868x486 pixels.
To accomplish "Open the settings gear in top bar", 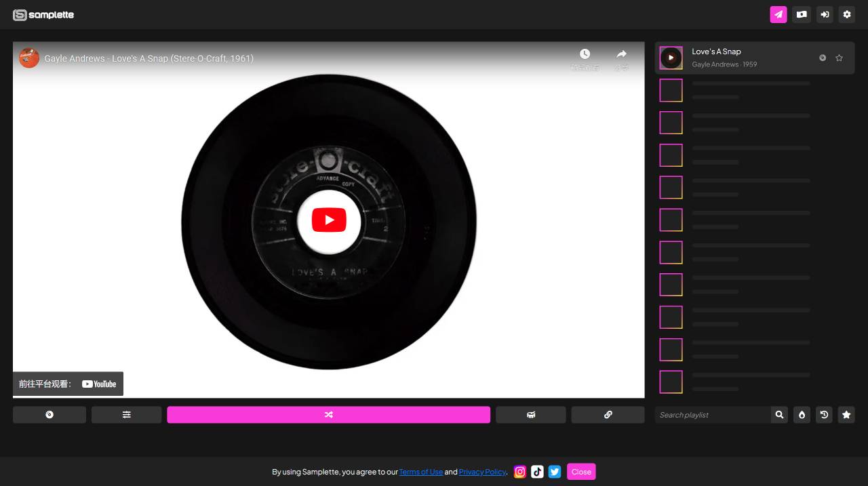I will (x=846, y=14).
